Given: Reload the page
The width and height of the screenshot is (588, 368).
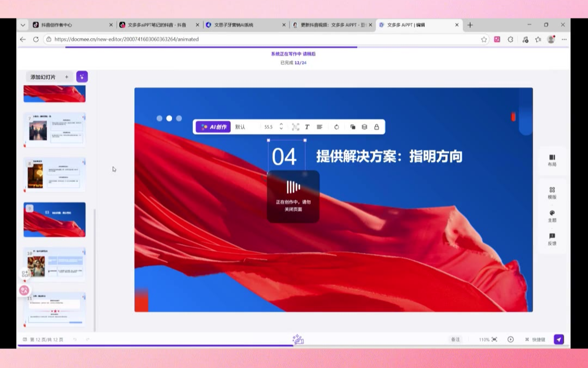Looking at the screenshot, I should [35, 39].
